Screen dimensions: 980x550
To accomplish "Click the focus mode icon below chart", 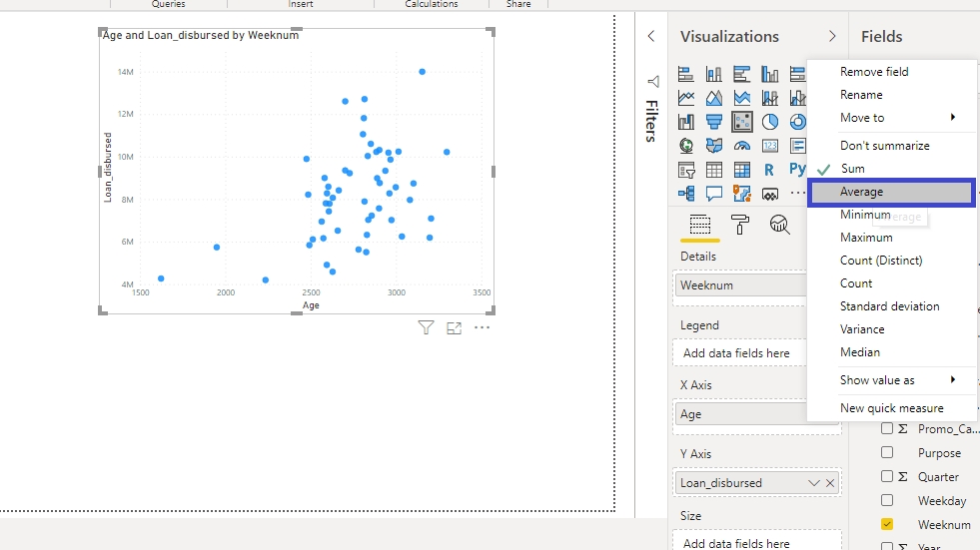I will coord(455,327).
